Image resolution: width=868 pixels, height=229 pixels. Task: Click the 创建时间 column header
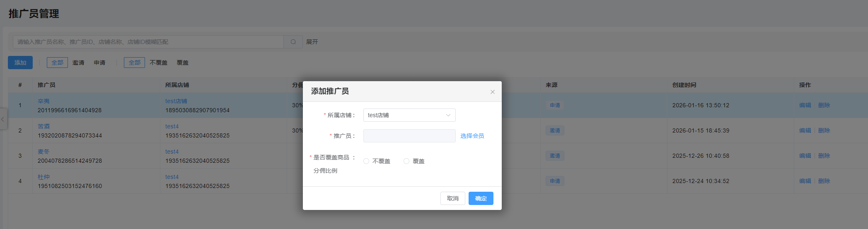tap(684, 85)
